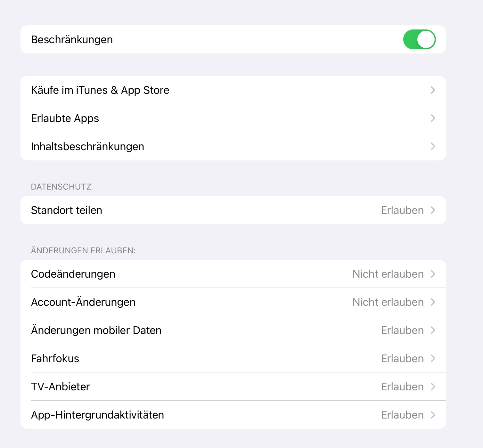Click the chevron beside Inhaltsbeschränkungen
Screen dimensions: 483x448
[x=433, y=146]
